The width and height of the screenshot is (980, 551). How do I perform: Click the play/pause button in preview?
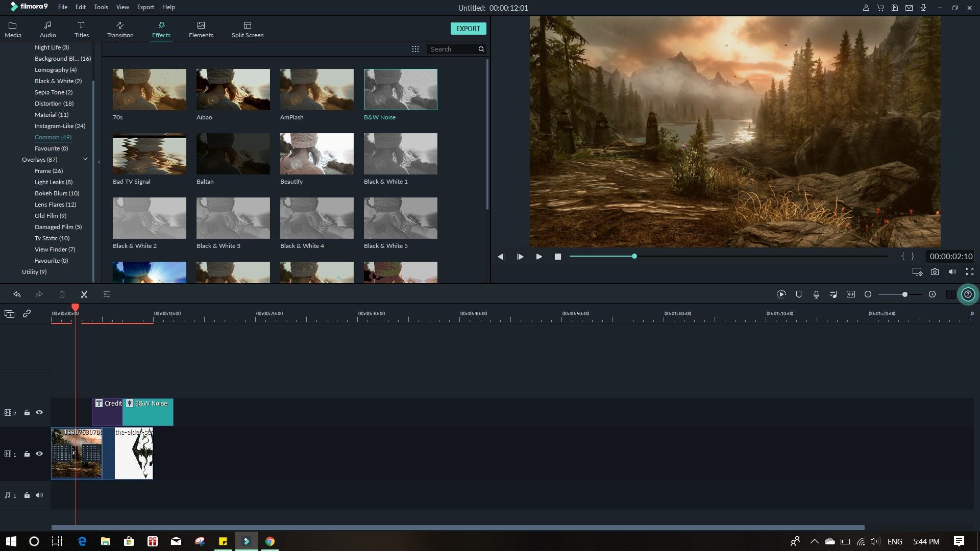(x=539, y=256)
